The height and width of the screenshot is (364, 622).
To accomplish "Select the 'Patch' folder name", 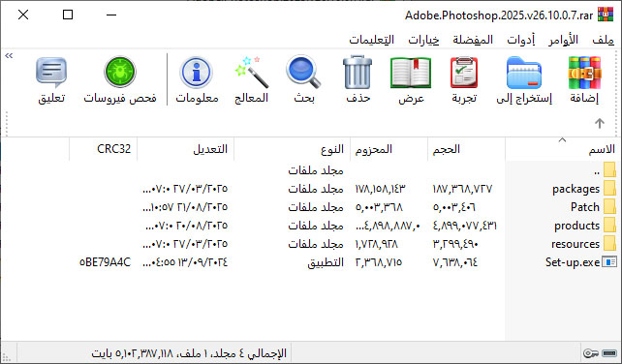I will tap(585, 206).
